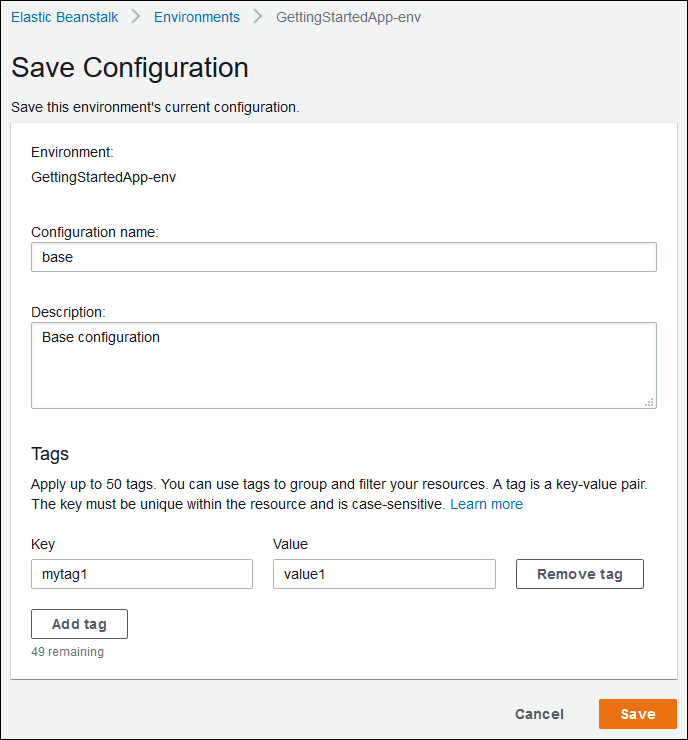
Task: Click the GettingStartedApp-env breadcrumb item
Action: pos(348,17)
